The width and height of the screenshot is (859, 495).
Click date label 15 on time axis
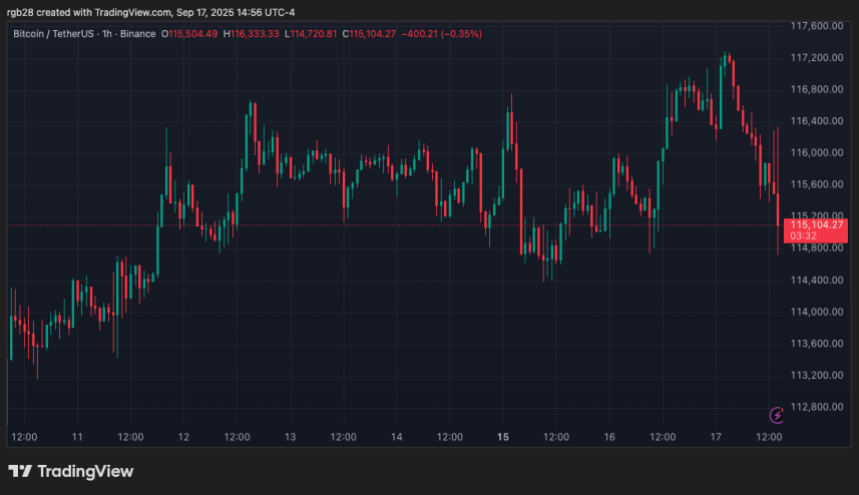pyautogui.click(x=503, y=437)
